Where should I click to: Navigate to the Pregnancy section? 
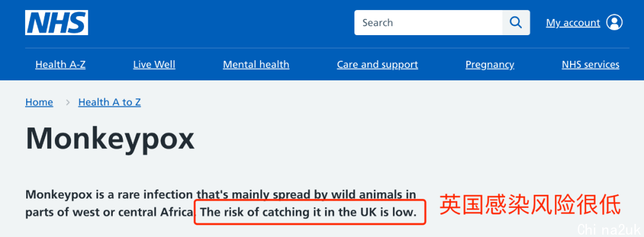pos(490,65)
